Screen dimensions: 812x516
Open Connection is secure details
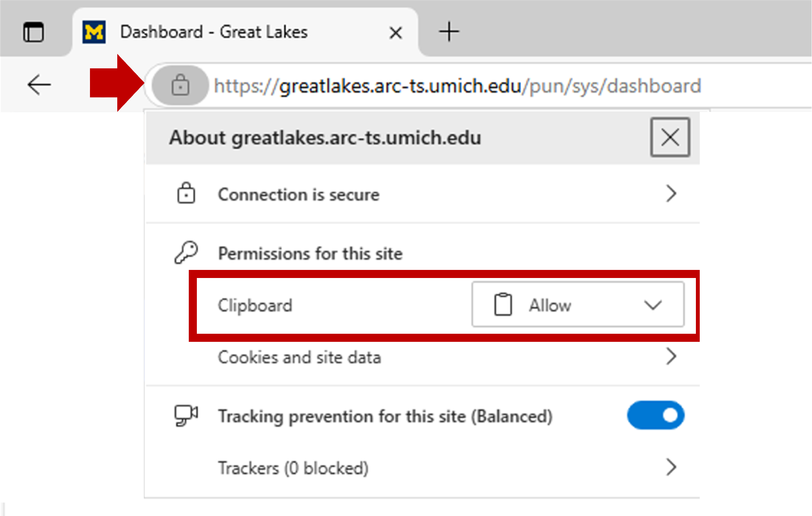pyautogui.click(x=299, y=195)
